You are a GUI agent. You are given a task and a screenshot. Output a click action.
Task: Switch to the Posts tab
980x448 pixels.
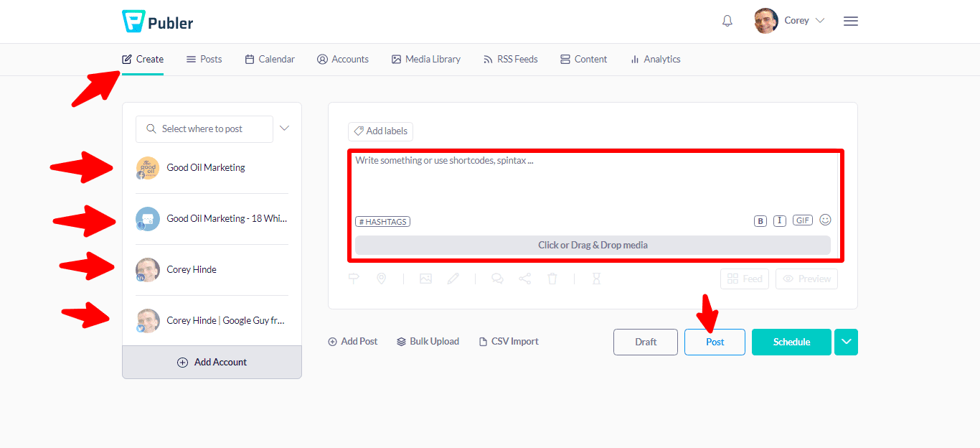[204, 59]
